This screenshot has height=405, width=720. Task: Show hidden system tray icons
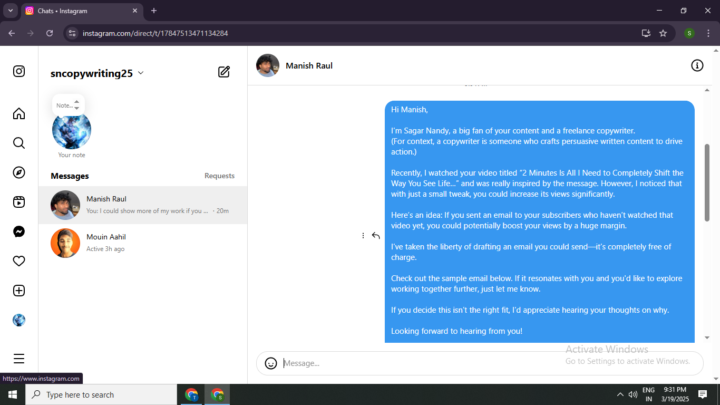click(x=620, y=394)
